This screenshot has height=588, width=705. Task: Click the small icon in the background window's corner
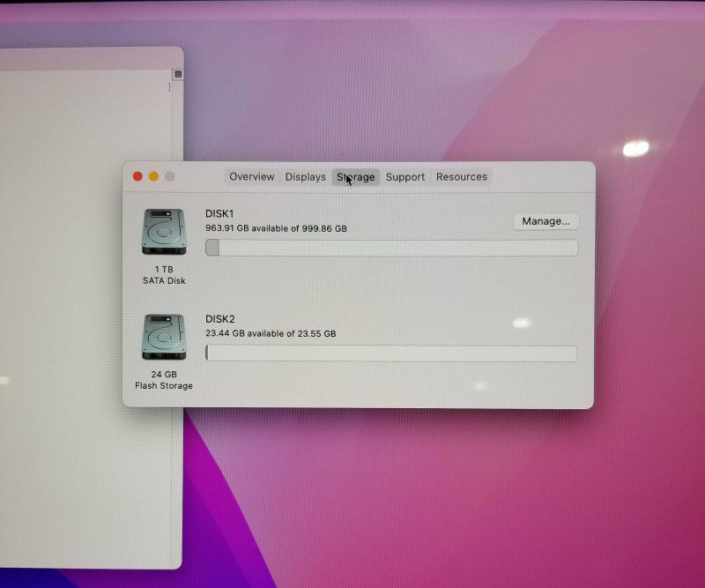click(x=178, y=74)
